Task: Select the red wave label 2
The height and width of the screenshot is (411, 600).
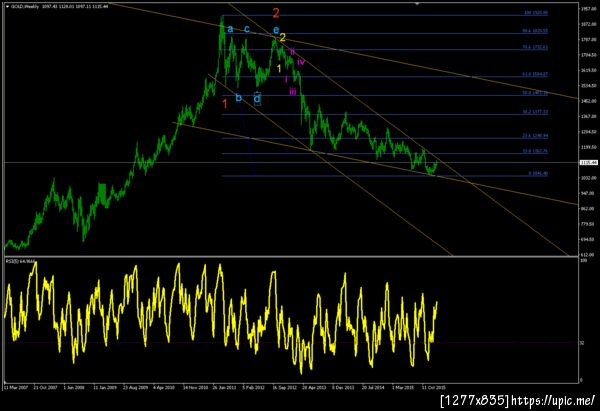Action: (x=276, y=13)
